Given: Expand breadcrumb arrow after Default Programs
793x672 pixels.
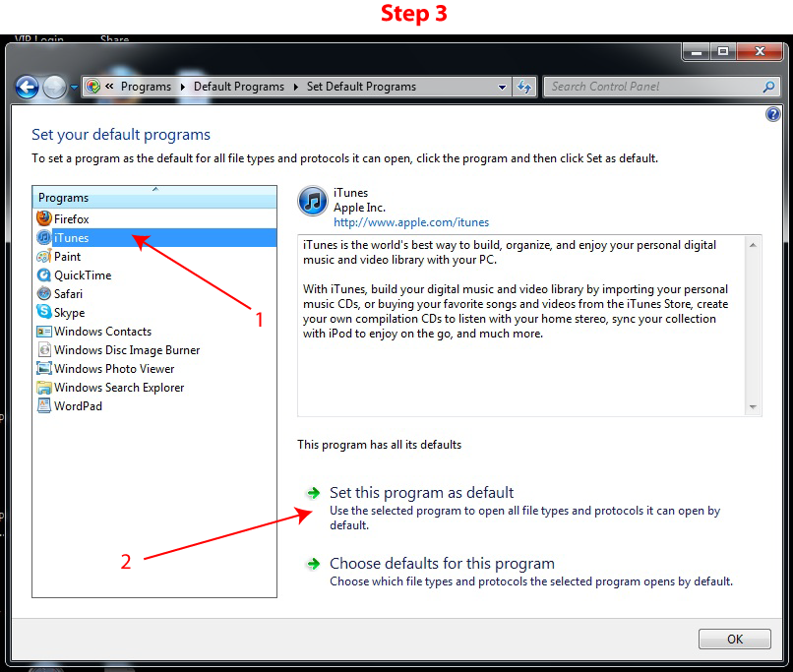Looking at the screenshot, I should pos(296,87).
